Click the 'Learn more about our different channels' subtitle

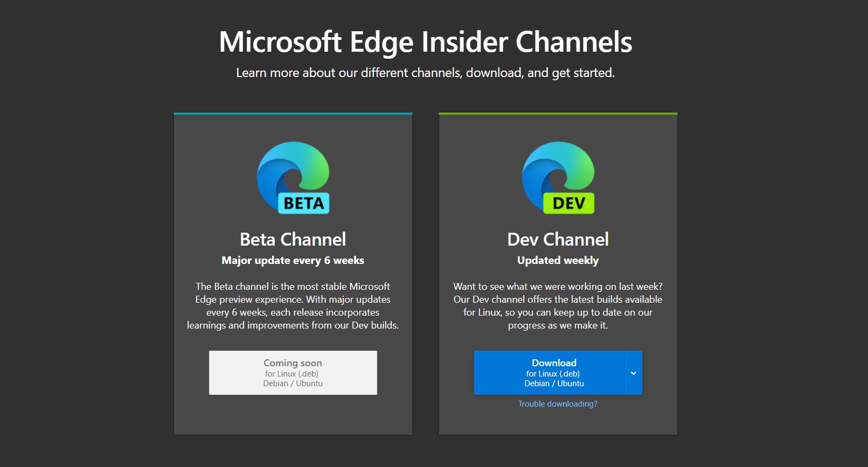tap(426, 73)
